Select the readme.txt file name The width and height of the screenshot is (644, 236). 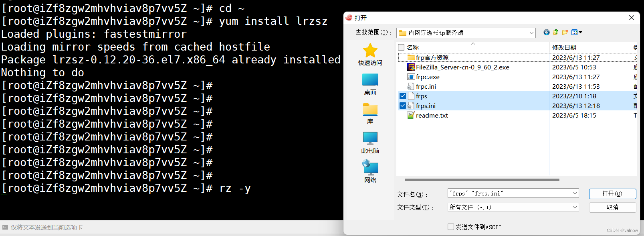coord(432,115)
